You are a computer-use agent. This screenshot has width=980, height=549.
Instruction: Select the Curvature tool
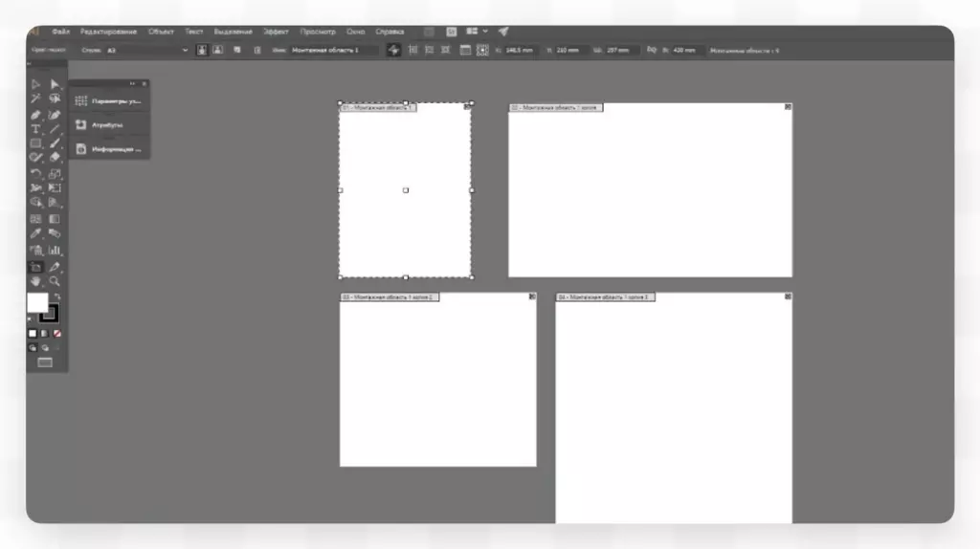pos(55,115)
